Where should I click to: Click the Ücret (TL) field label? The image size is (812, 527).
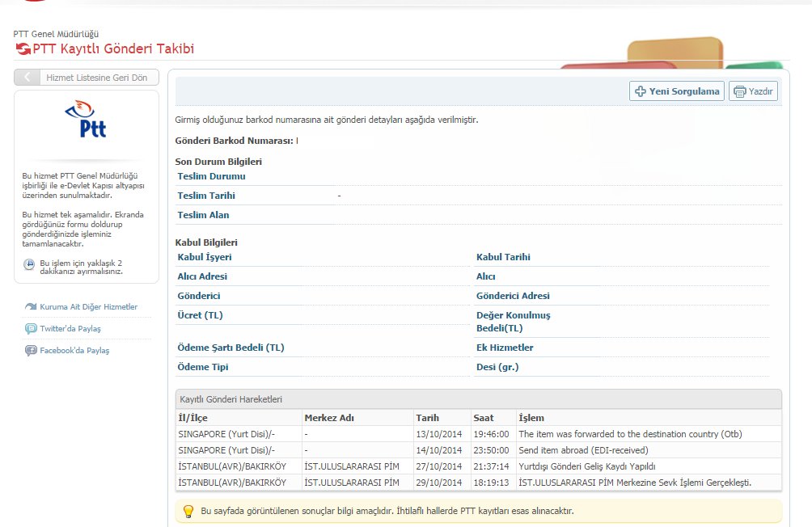pos(200,315)
